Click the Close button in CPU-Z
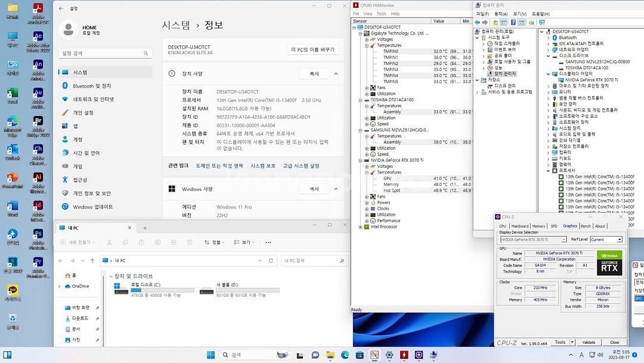Viewport: 644px width, 363px height. point(614,342)
